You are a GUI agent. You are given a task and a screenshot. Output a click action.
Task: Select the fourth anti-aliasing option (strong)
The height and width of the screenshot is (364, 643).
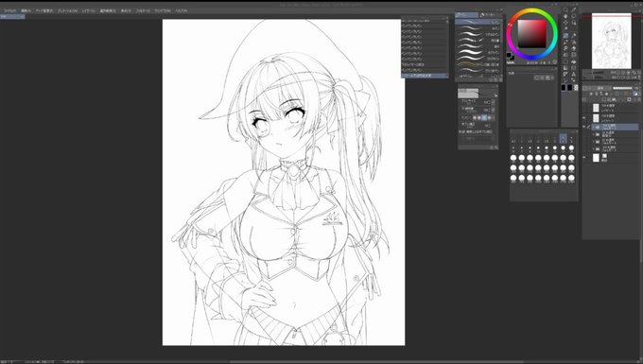[489, 118]
